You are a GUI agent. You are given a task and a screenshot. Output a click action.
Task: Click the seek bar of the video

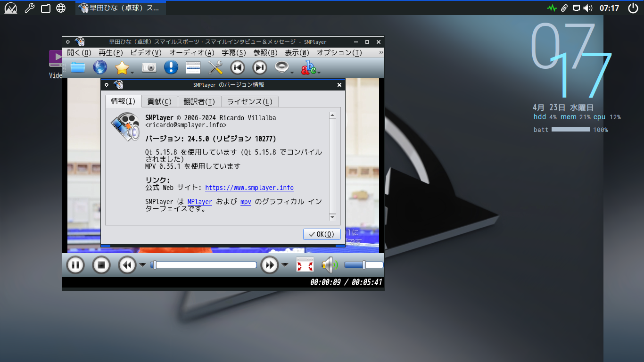203,265
